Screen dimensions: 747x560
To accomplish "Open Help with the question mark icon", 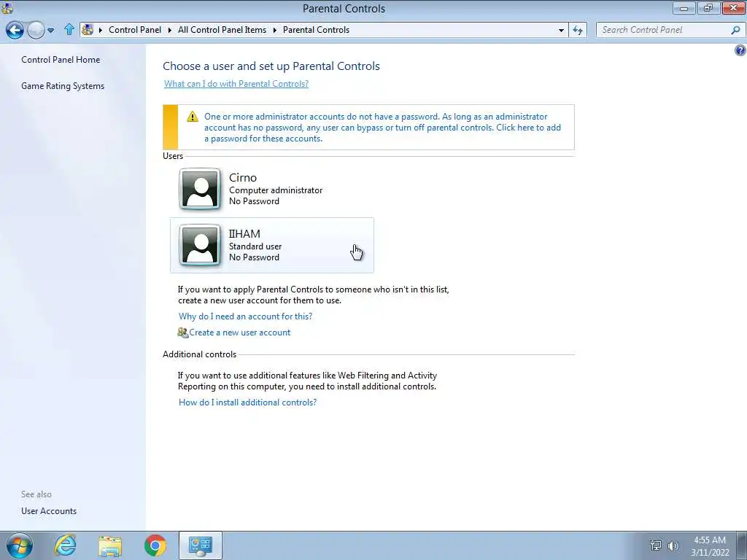I will point(740,50).
